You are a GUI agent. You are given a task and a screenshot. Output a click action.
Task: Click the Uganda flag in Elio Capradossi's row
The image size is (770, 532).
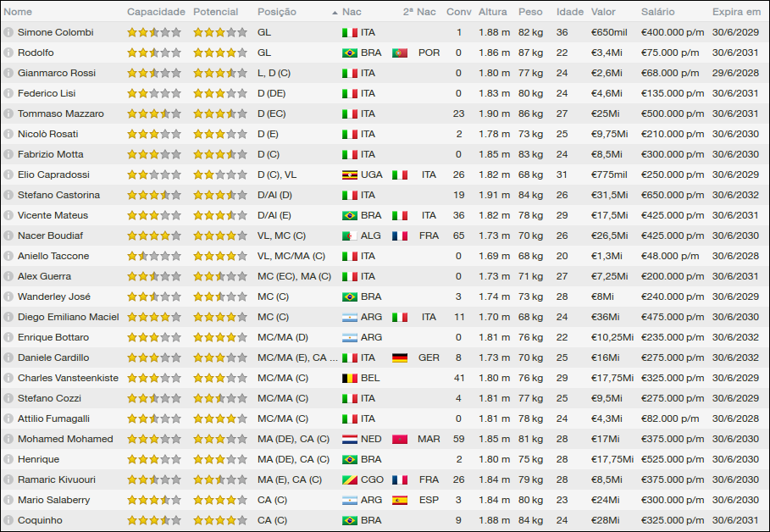click(x=349, y=175)
